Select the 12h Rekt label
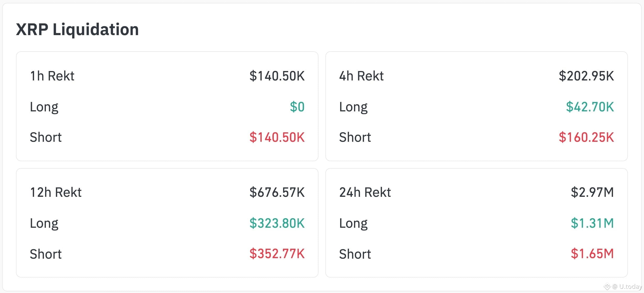The width and height of the screenshot is (644, 293). pyautogui.click(x=56, y=192)
